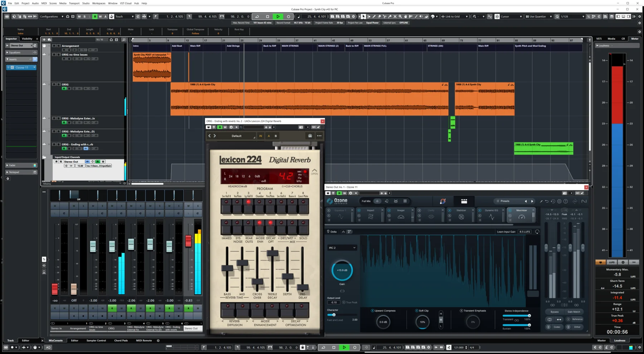Image resolution: width=644 pixels, height=354 pixels.
Task: Open the Ozone 11 insert dropdown in Inspector
Action: click(34, 67)
